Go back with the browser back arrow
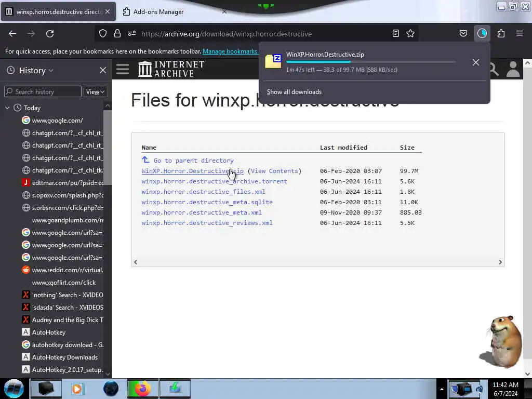The height and width of the screenshot is (399, 532). click(x=12, y=34)
